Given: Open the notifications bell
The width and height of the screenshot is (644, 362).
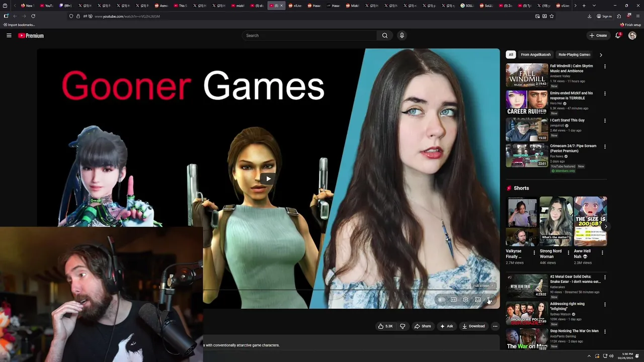Looking at the screenshot, I should [x=618, y=36].
